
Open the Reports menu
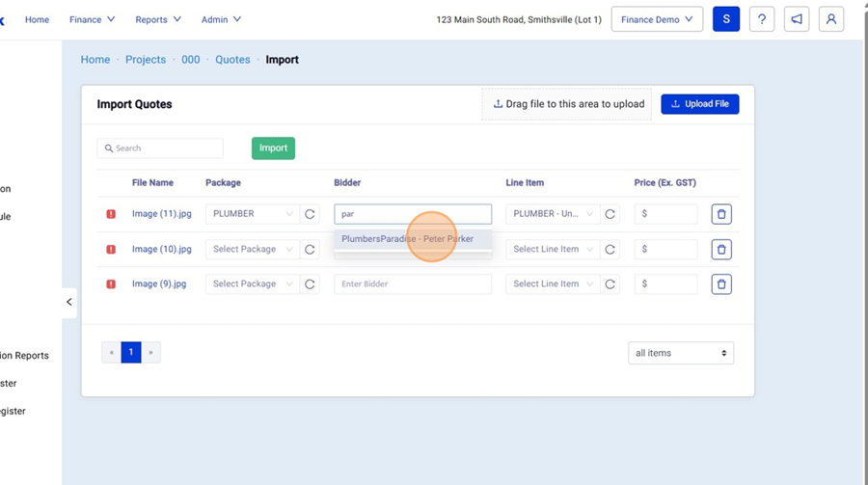157,19
